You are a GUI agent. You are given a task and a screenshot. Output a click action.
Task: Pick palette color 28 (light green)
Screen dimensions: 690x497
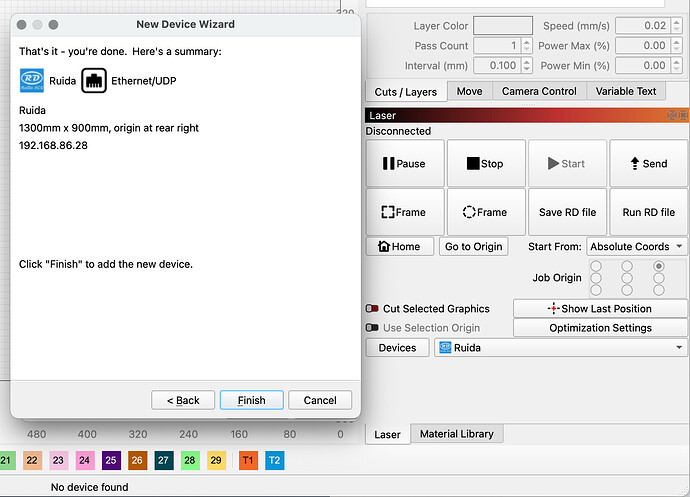(190, 460)
